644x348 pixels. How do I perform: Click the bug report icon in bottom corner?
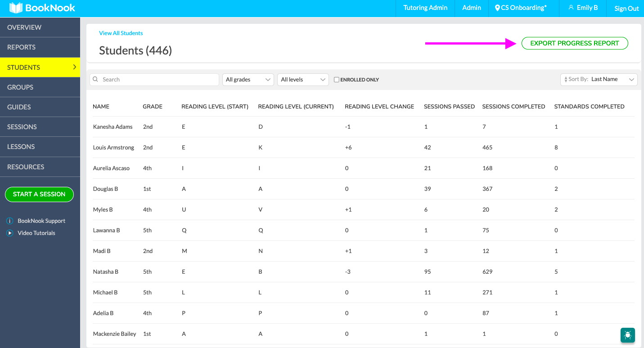coord(627,335)
